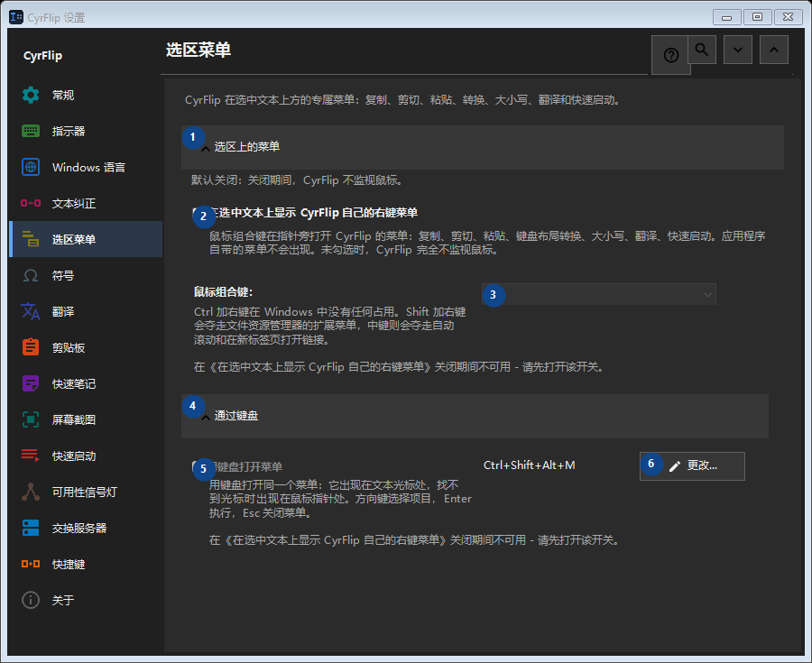
Task: Minimize the CyrFlip 设置 window
Action: pos(726,17)
